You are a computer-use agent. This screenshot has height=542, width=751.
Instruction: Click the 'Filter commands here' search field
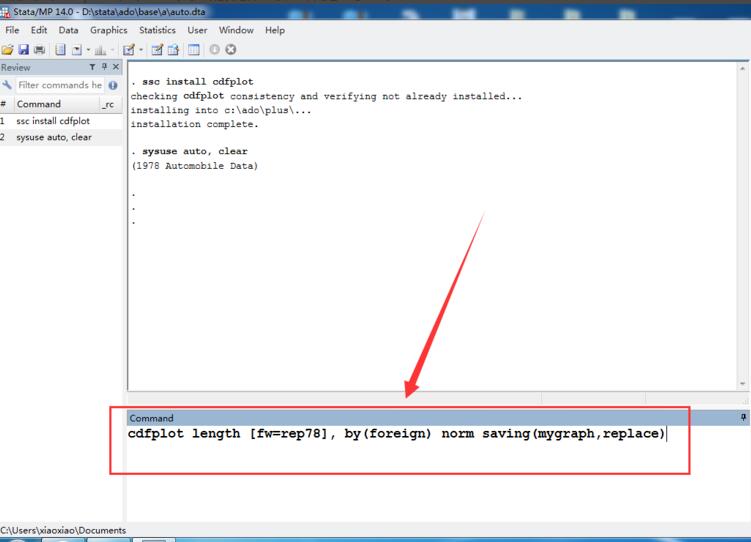click(x=59, y=86)
